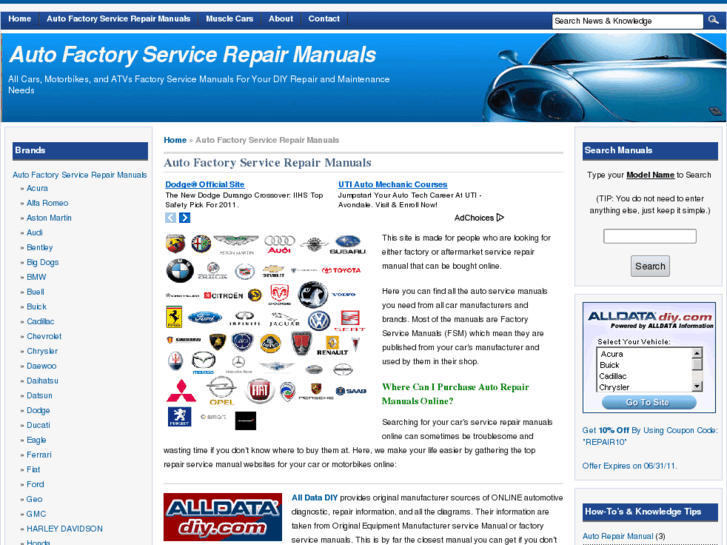Click the ALLDATA diy.com banner image

click(x=223, y=517)
